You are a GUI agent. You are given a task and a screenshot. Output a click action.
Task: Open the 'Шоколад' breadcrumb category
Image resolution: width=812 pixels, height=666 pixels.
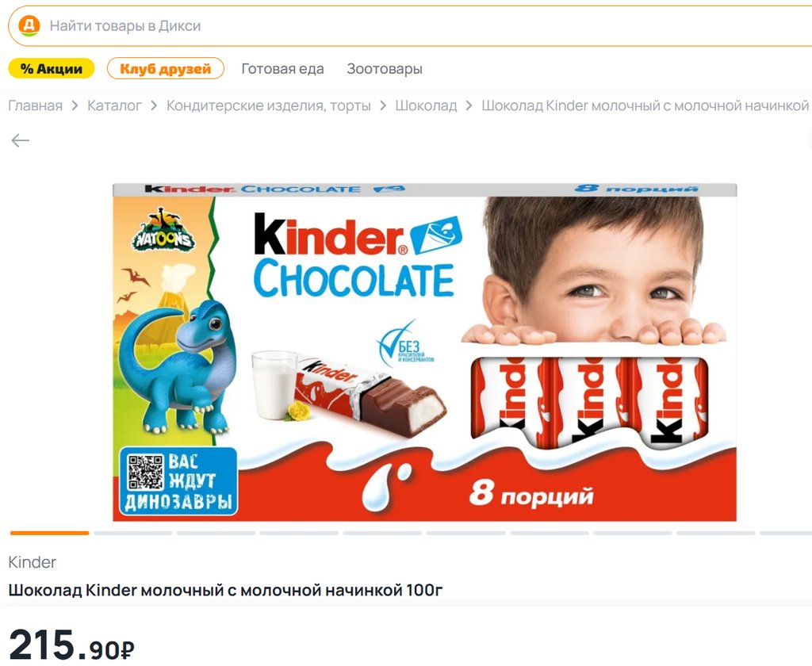[x=426, y=105]
